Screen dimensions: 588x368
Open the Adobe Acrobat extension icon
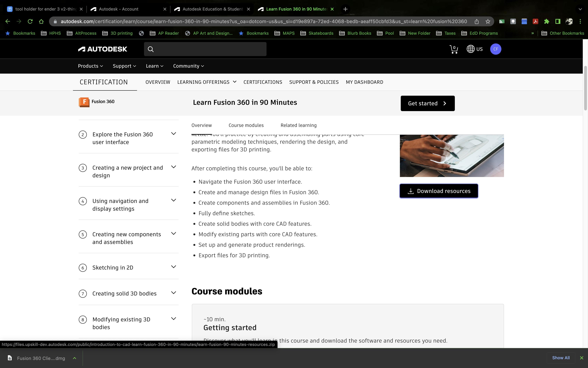pyautogui.click(x=535, y=21)
